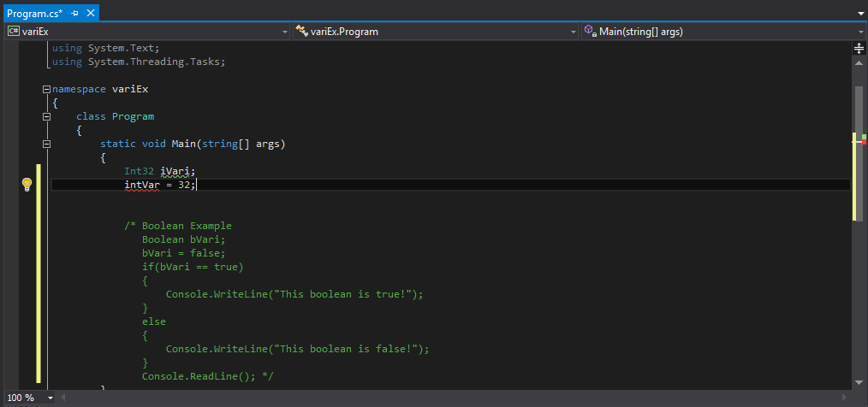
Task: Click the 'Console.ReadLine(); */' line
Action: (208, 376)
